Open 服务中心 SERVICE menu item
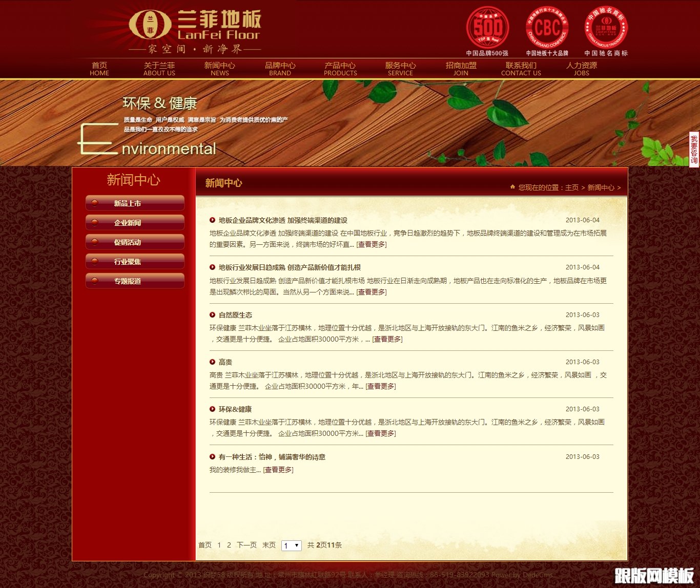Screen dimensions: 700x588 [x=400, y=69]
